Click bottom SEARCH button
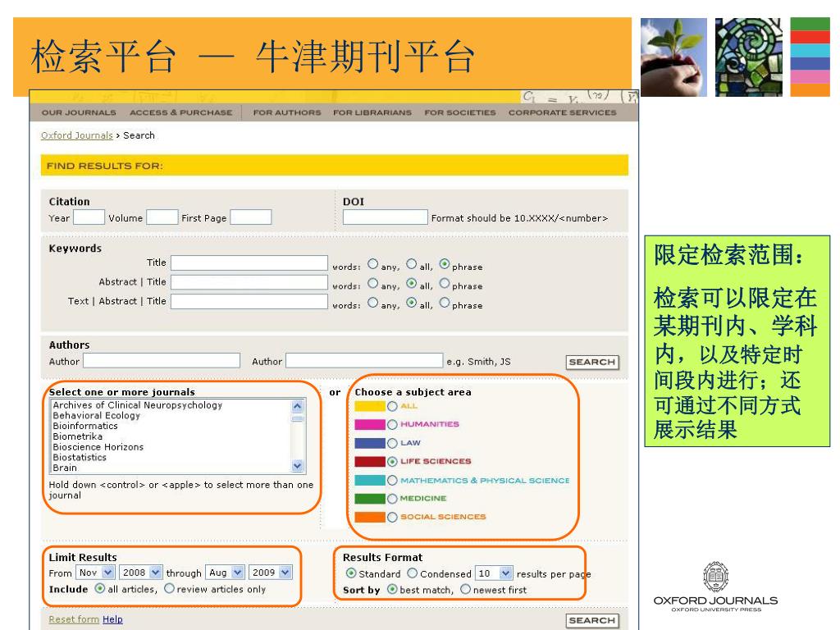 pyautogui.click(x=592, y=620)
